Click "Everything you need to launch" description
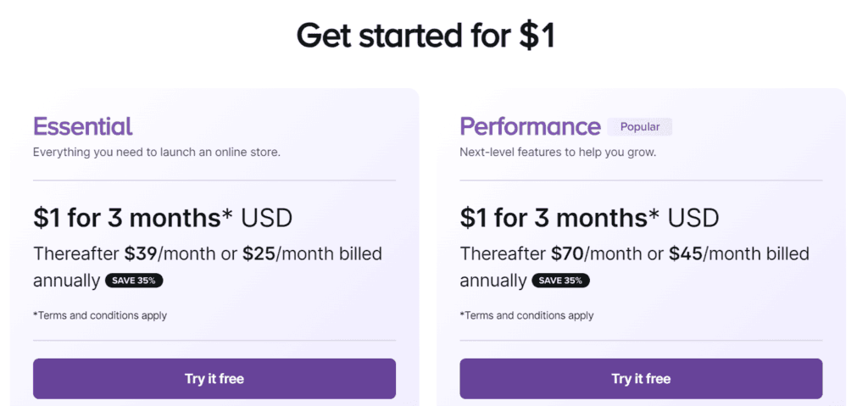 156,153
